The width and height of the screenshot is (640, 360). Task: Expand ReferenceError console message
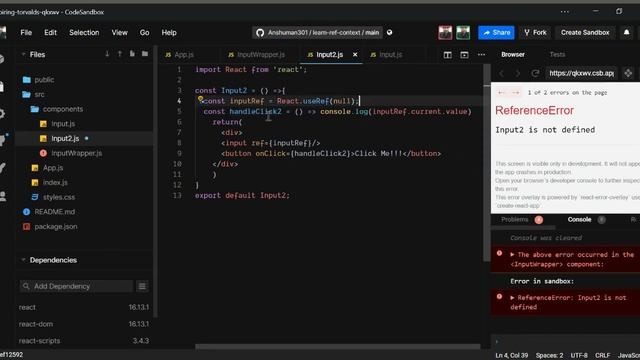(x=512, y=298)
